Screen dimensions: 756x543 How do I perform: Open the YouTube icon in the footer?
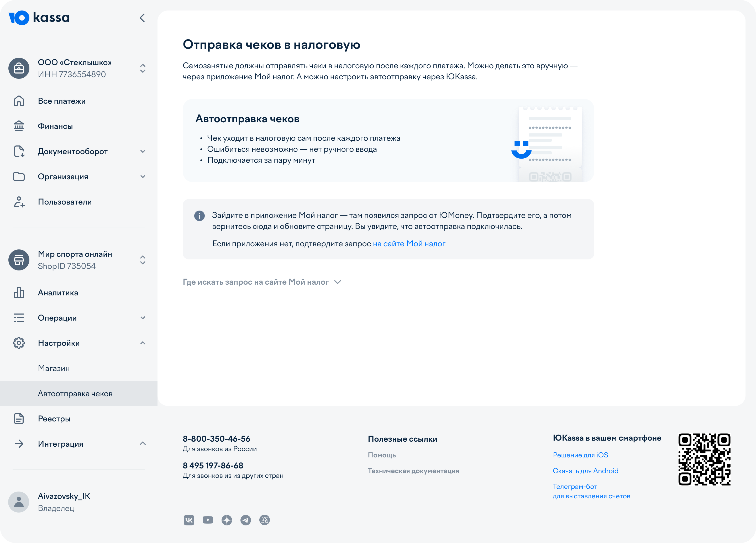click(x=208, y=520)
